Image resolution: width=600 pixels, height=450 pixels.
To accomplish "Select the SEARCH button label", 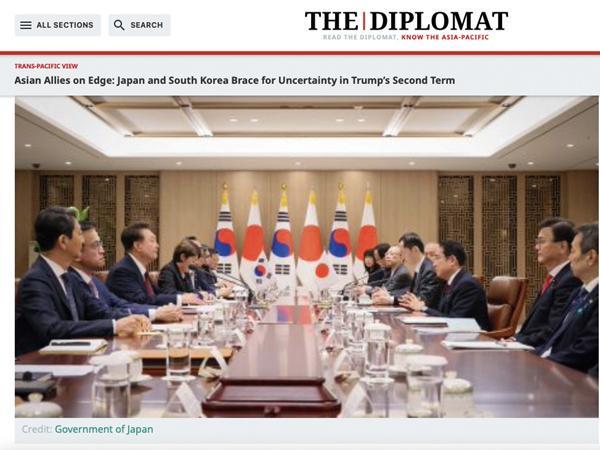I will [147, 25].
